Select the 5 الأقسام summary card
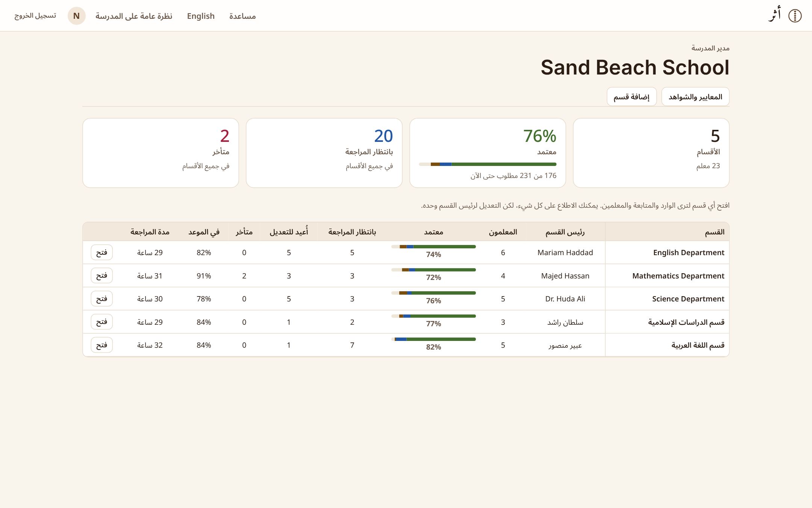This screenshot has width=812, height=508. click(651, 153)
